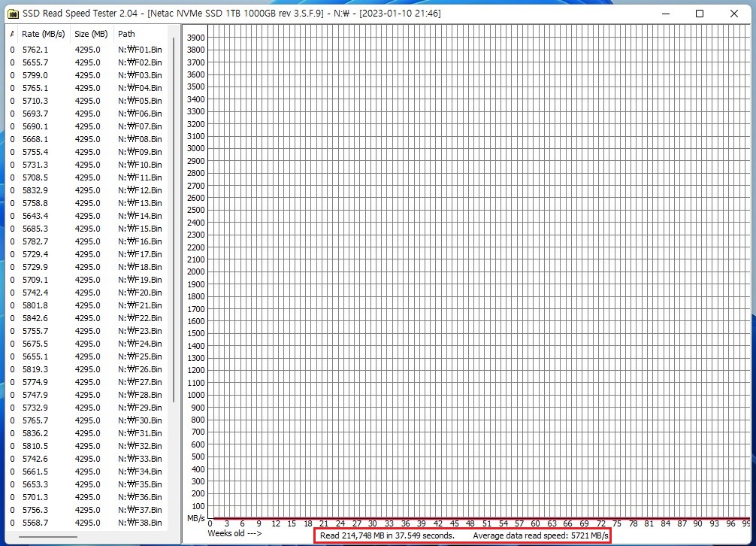The width and height of the screenshot is (756, 546).
Task: Maximize the SSD Read Speed Tester window
Action: pos(700,14)
